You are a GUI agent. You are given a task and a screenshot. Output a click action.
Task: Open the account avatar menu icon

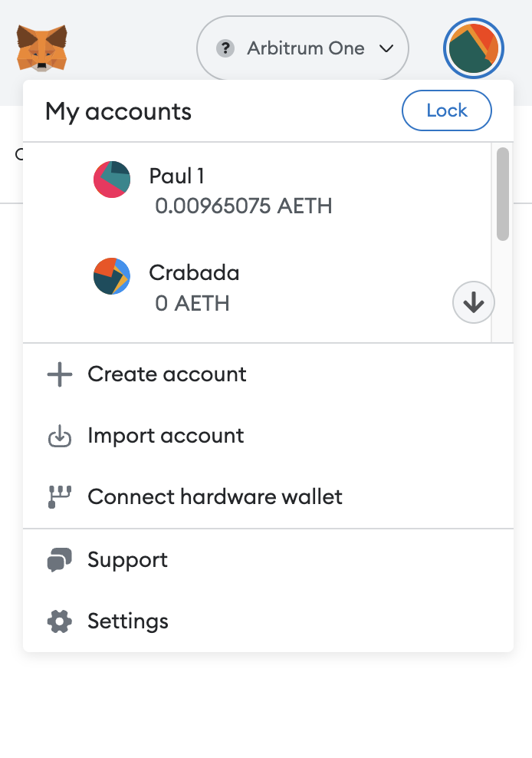pyautogui.click(x=474, y=48)
